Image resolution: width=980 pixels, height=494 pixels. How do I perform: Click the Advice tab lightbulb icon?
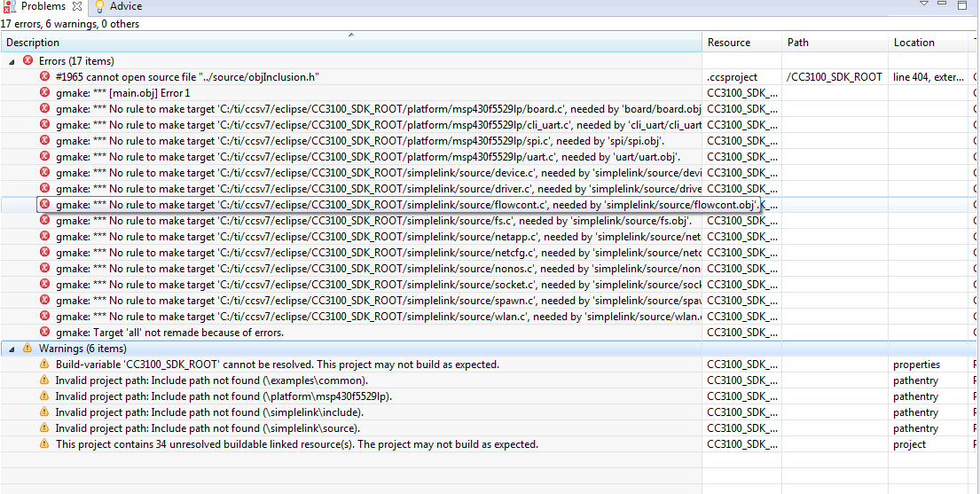pyautogui.click(x=98, y=6)
